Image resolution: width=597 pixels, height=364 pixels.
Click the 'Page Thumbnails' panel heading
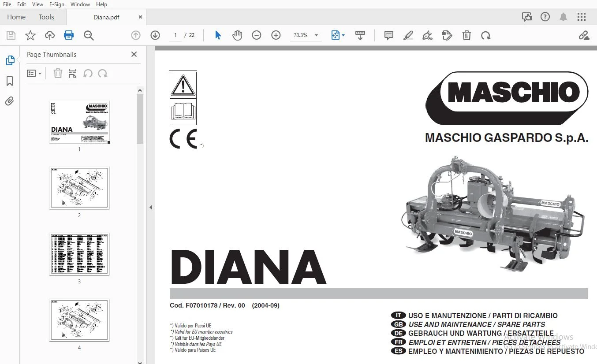pos(52,55)
